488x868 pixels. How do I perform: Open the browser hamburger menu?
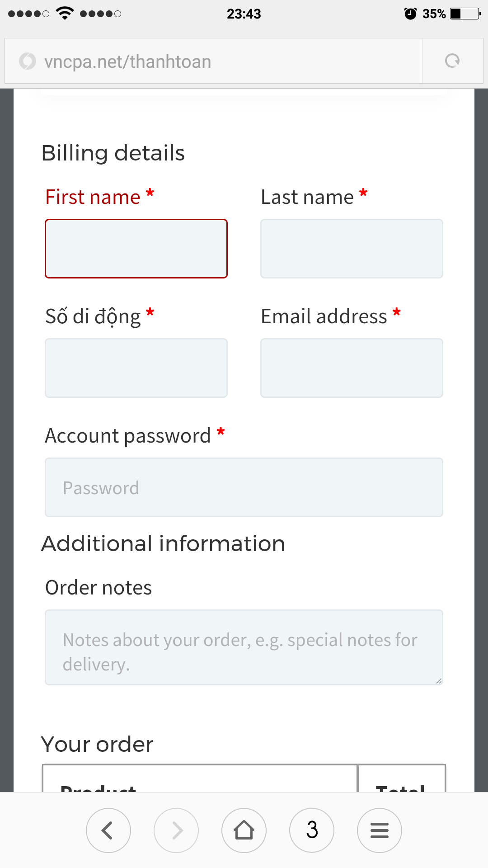pos(380,830)
